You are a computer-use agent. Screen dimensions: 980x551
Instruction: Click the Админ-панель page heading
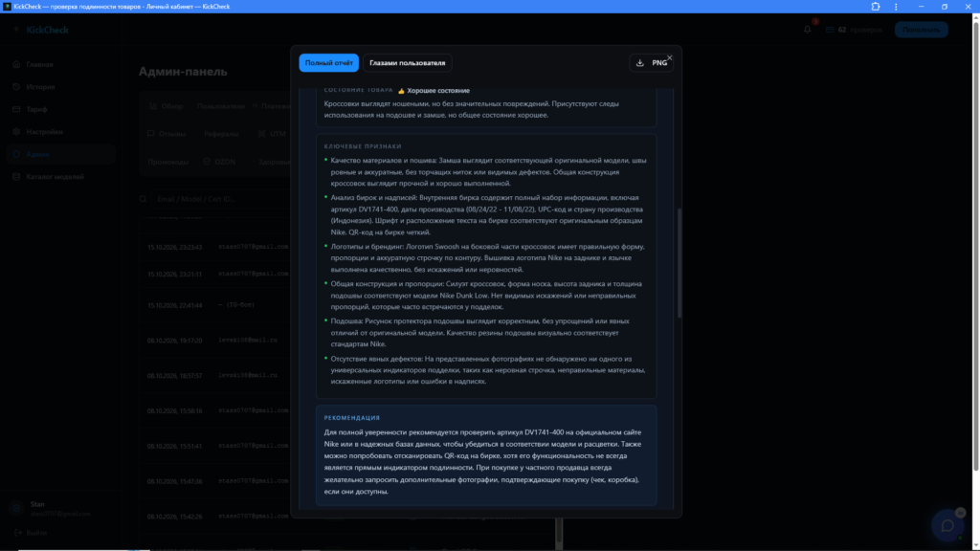183,71
